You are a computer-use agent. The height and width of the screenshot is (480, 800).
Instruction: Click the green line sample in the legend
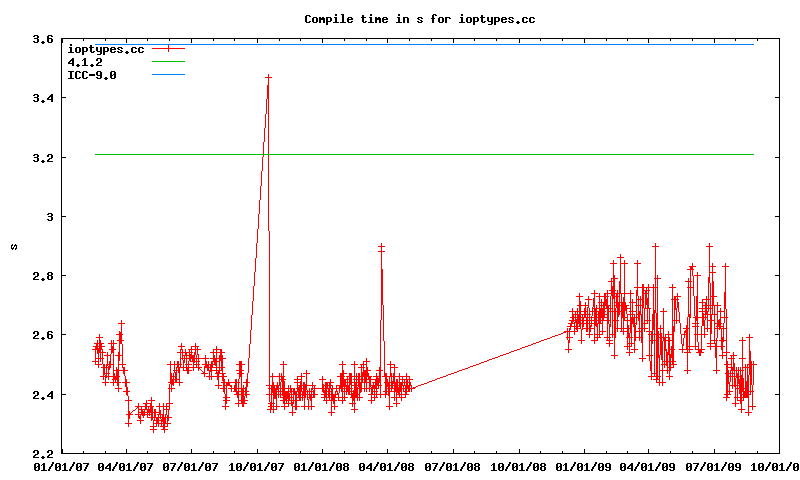pos(169,62)
